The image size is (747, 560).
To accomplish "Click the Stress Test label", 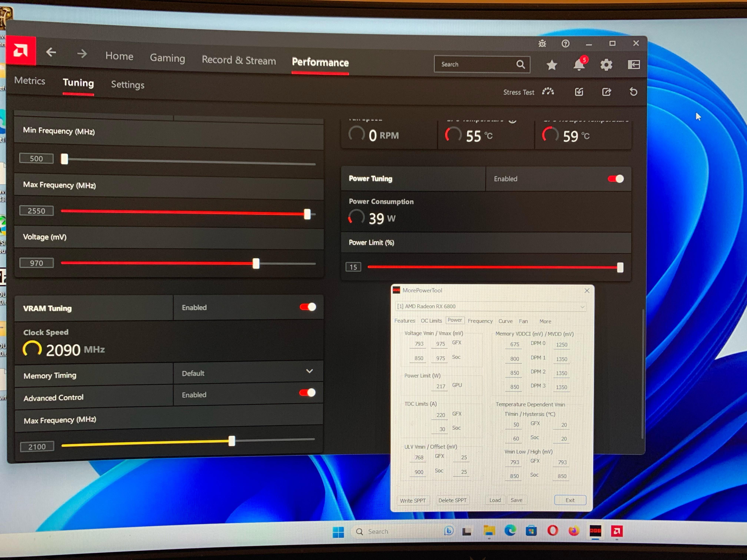I will pos(519,92).
